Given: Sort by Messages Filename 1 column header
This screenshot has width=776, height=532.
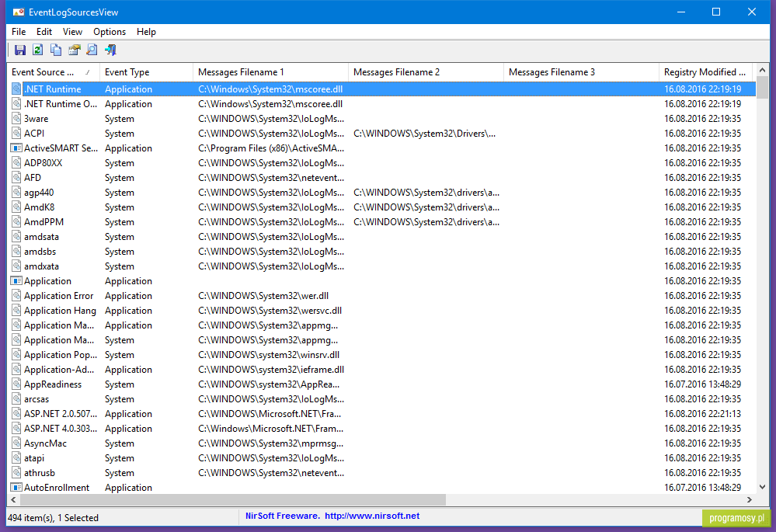Looking at the screenshot, I should tap(271, 72).
